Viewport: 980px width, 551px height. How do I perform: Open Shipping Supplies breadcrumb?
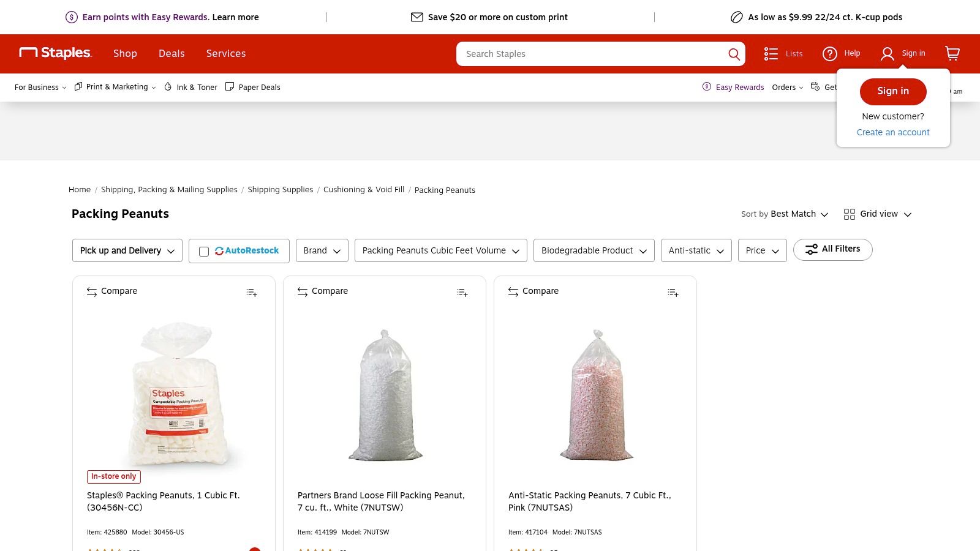point(280,190)
